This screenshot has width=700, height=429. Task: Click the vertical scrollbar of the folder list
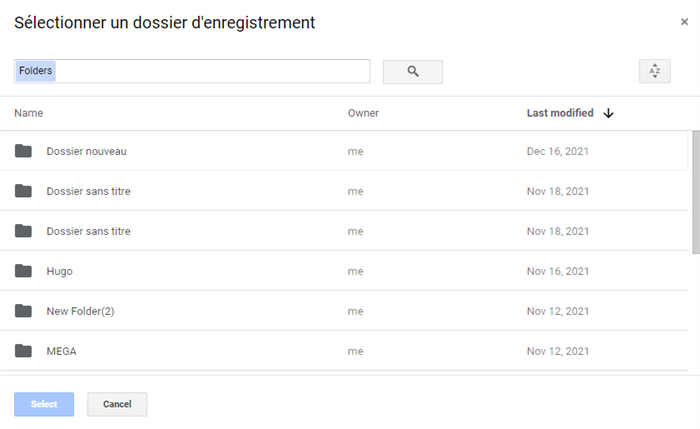point(695,190)
